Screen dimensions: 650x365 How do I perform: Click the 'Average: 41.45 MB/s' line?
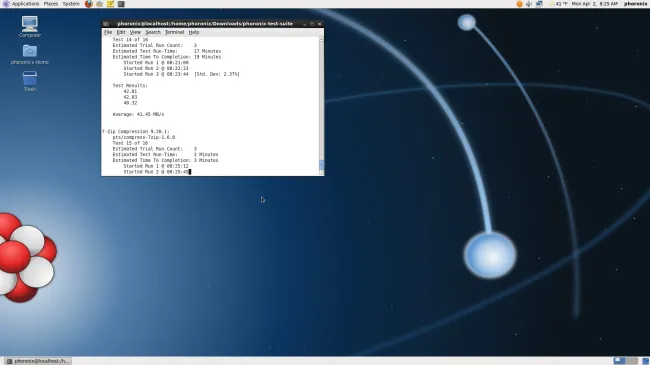(x=138, y=114)
